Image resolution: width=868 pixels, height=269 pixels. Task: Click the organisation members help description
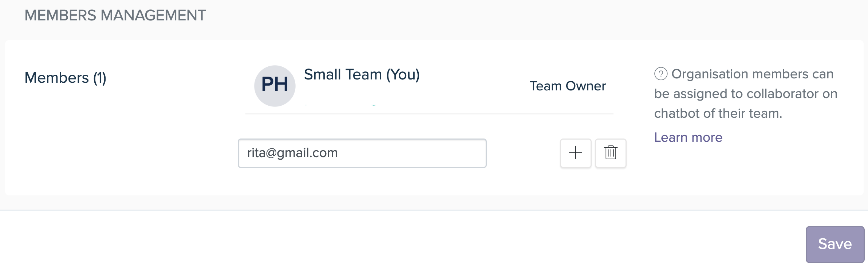tap(746, 94)
